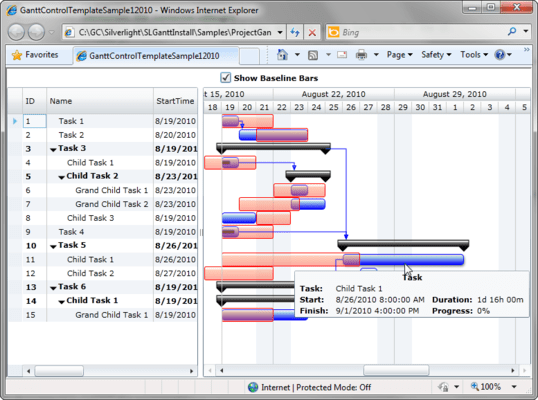Click the address bar URL field
This screenshot has height=400, width=538.
point(175,32)
